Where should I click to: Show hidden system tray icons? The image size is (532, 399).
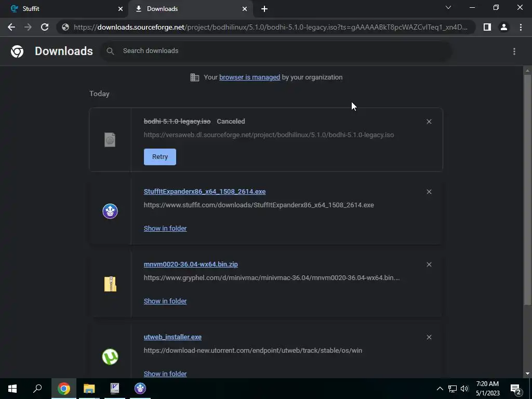coord(440,389)
